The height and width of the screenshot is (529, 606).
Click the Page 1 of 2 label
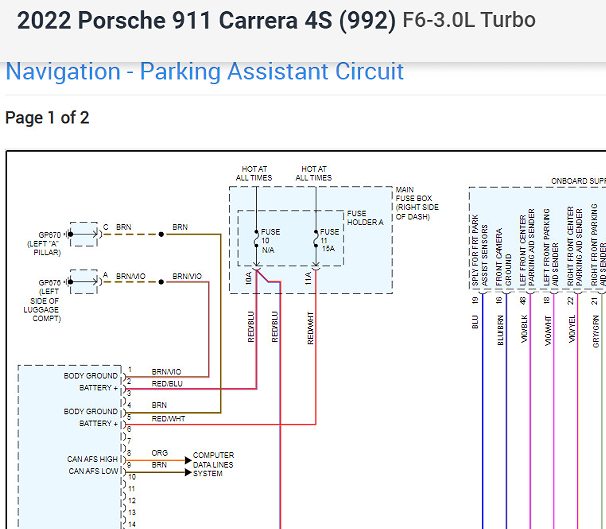[x=47, y=117]
